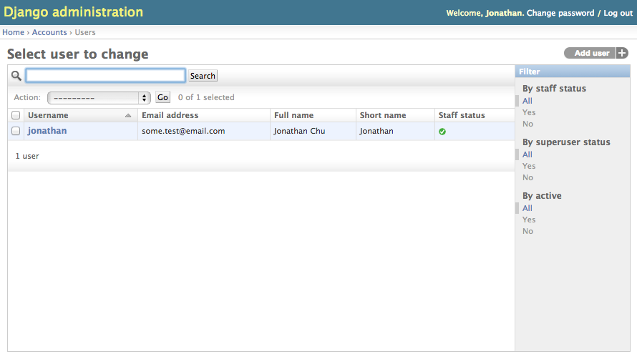Click the Go button

point(163,97)
